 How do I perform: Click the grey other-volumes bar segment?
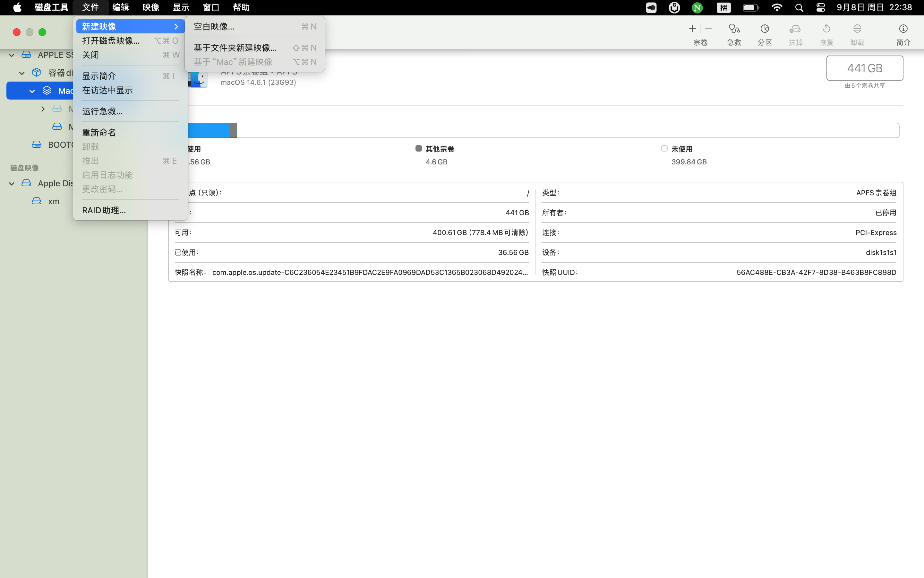pos(233,130)
